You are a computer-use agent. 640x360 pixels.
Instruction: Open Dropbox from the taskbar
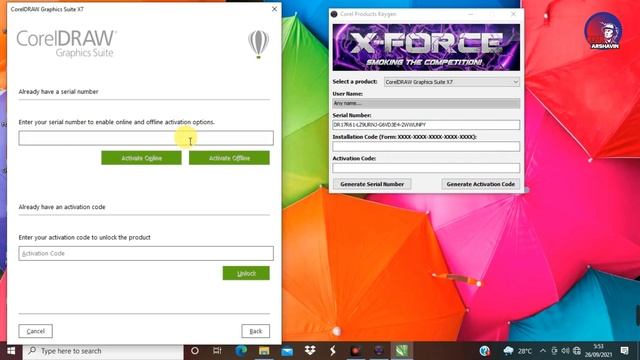(x=310, y=351)
